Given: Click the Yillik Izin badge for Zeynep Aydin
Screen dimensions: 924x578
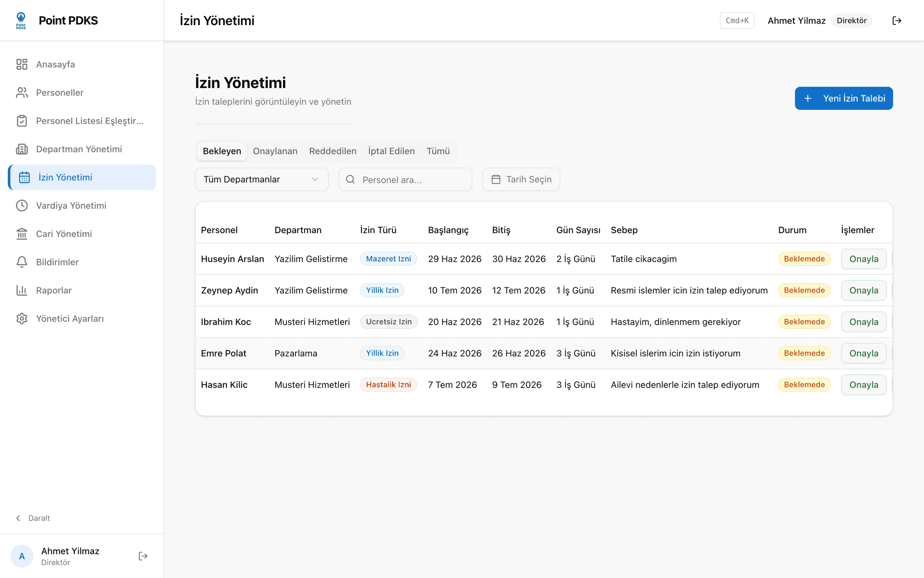Looking at the screenshot, I should 382,290.
